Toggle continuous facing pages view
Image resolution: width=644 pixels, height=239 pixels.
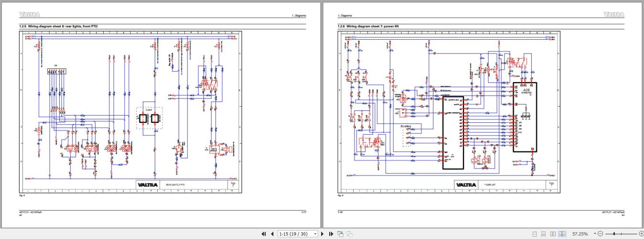(562, 234)
